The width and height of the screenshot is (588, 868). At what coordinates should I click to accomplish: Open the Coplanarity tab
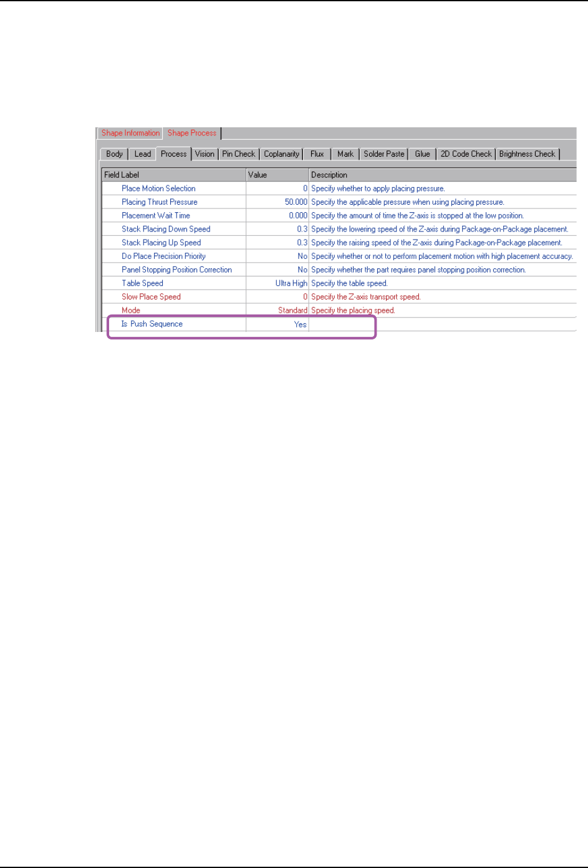(281, 154)
